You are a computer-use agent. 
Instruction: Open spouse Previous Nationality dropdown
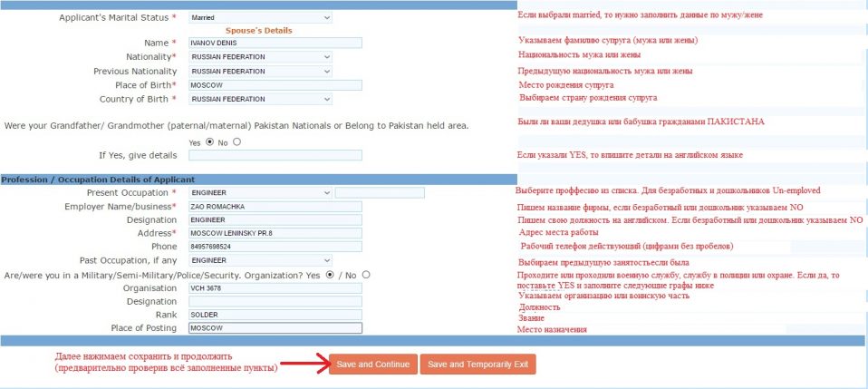(260, 72)
